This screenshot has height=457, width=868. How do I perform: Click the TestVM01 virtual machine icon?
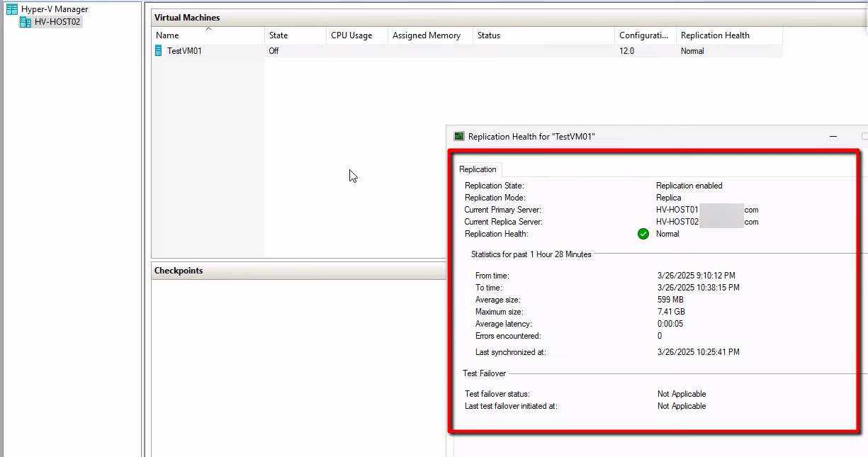tap(159, 51)
